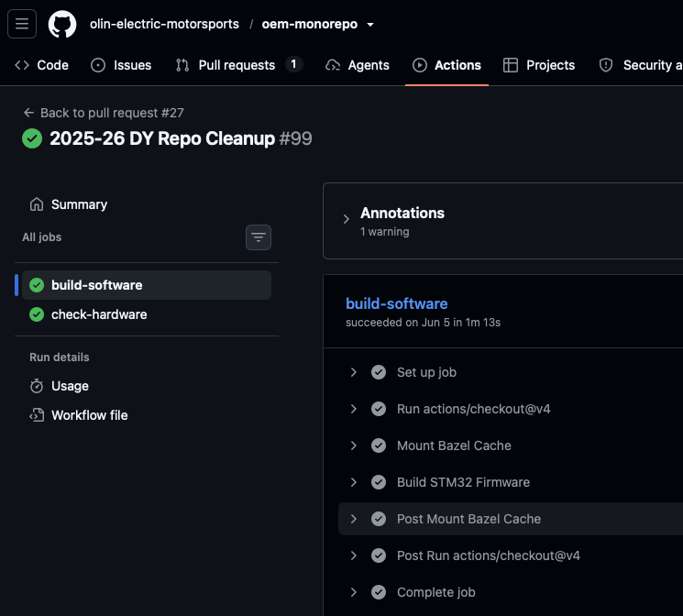Click Build STM32 Firmware success check icon
This screenshot has width=683, height=616.
coord(379,482)
